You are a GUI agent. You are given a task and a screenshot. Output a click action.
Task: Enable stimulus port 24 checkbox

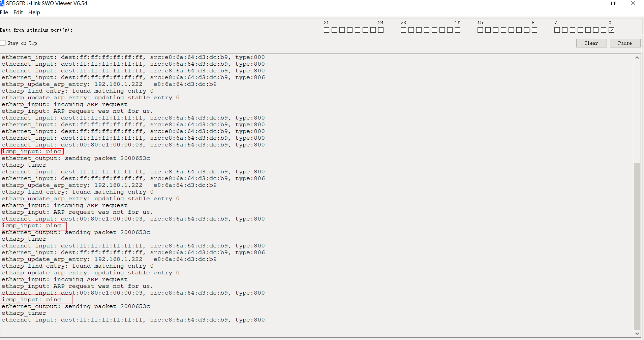[x=380, y=30]
